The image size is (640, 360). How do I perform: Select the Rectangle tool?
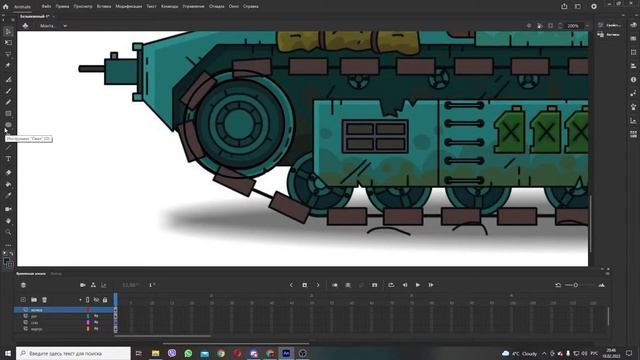point(8,113)
